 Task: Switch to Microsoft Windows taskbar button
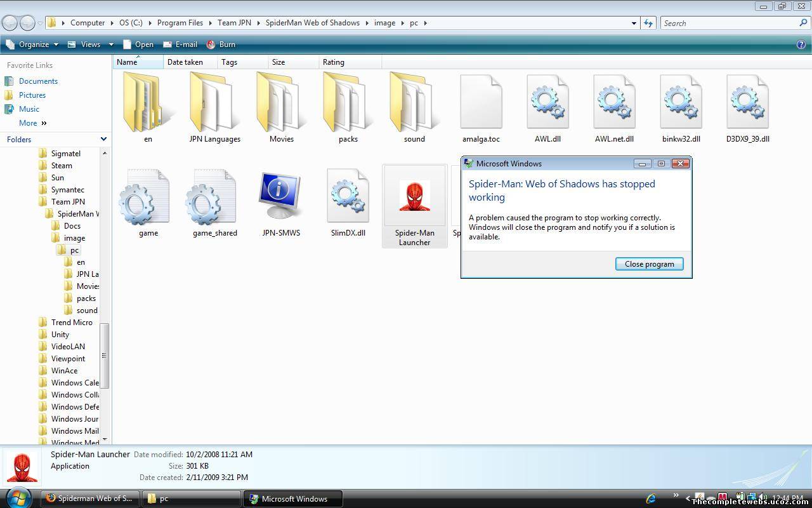293,498
